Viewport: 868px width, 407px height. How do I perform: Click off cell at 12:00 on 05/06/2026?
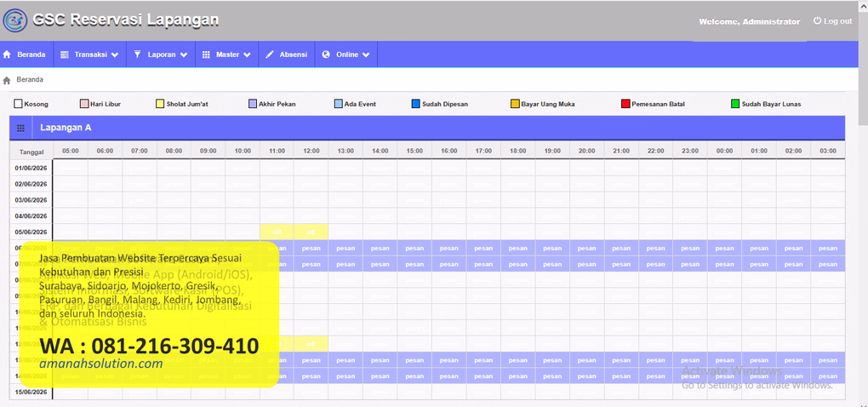tap(311, 232)
